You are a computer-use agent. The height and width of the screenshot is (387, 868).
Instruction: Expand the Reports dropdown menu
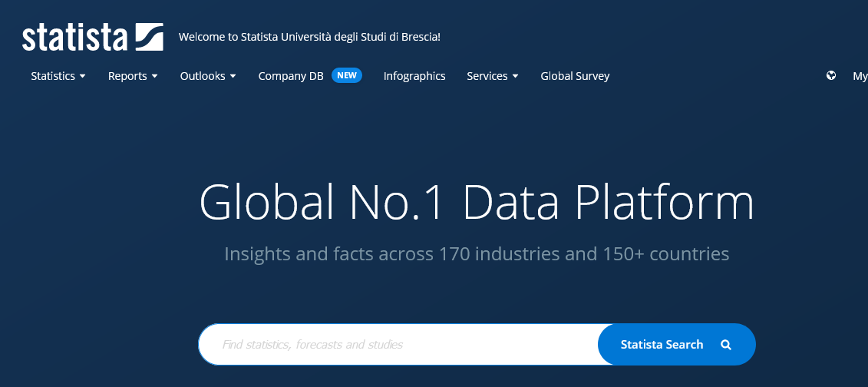133,76
